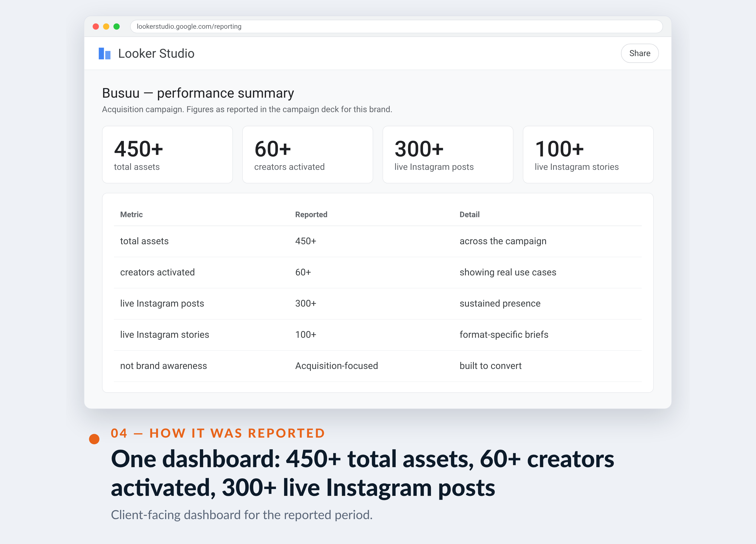Select the 100+ live Instagram stories scorecard
This screenshot has height=544, width=756.
click(588, 155)
